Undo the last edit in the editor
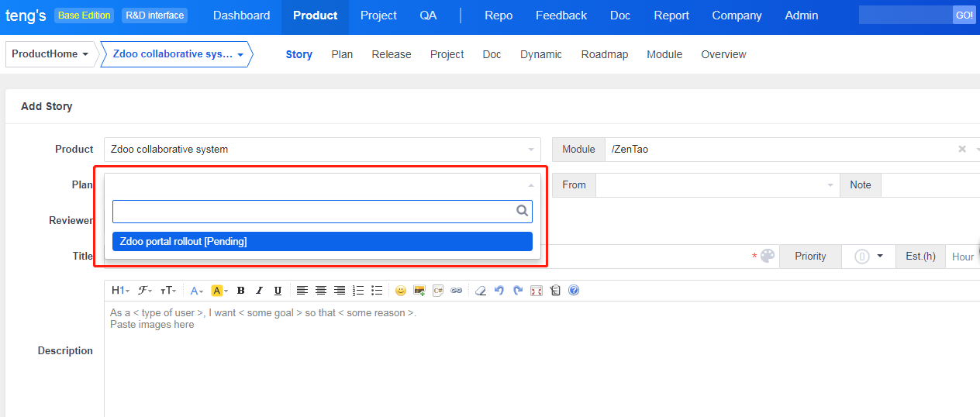The height and width of the screenshot is (417, 980). coord(499,291)
